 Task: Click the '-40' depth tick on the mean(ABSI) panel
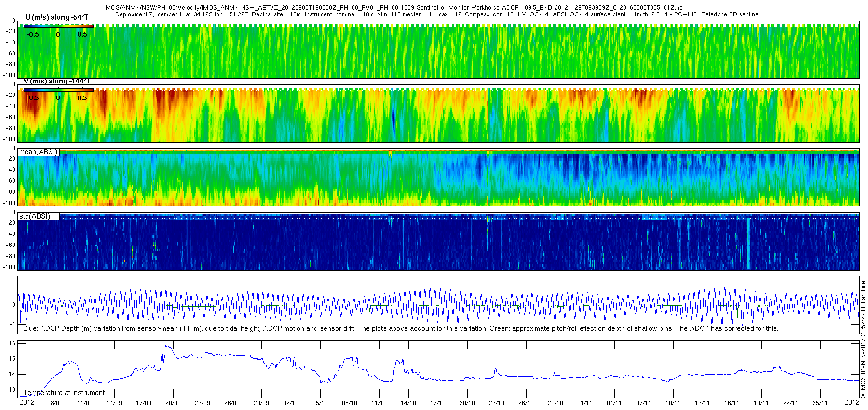[11, 170]
